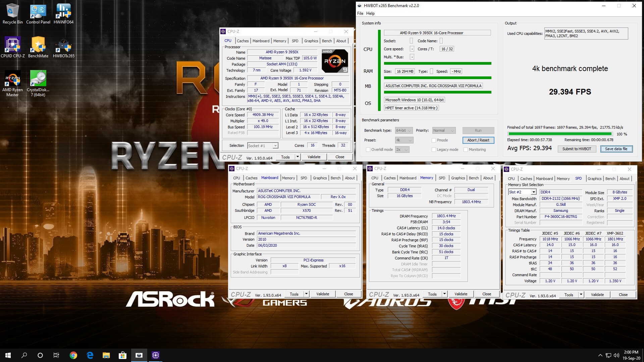Enable the Legacy mode checkbox

pyautogui.click(x=434, y=149)
